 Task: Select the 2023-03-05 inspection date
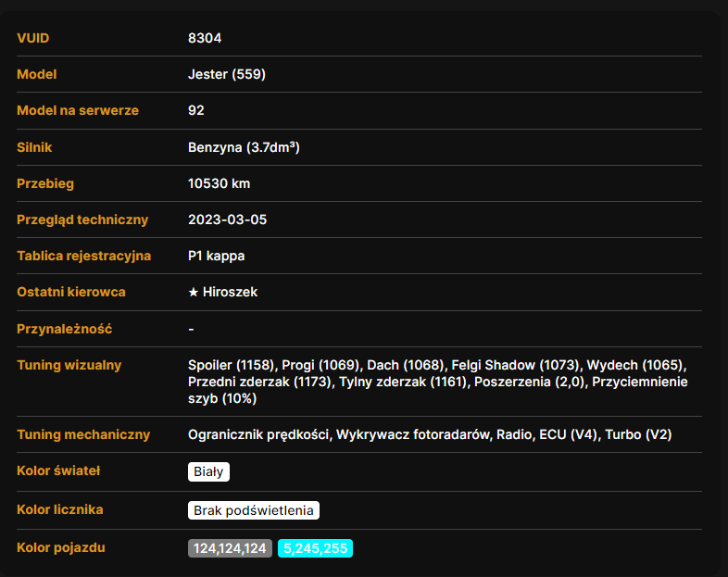click(228, 220)
